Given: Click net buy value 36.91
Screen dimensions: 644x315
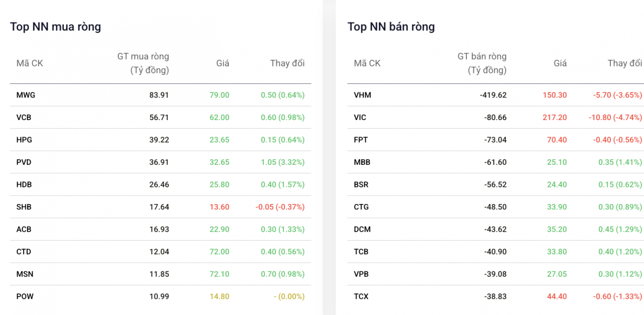Looking at the screenshot, I should 159,162.
